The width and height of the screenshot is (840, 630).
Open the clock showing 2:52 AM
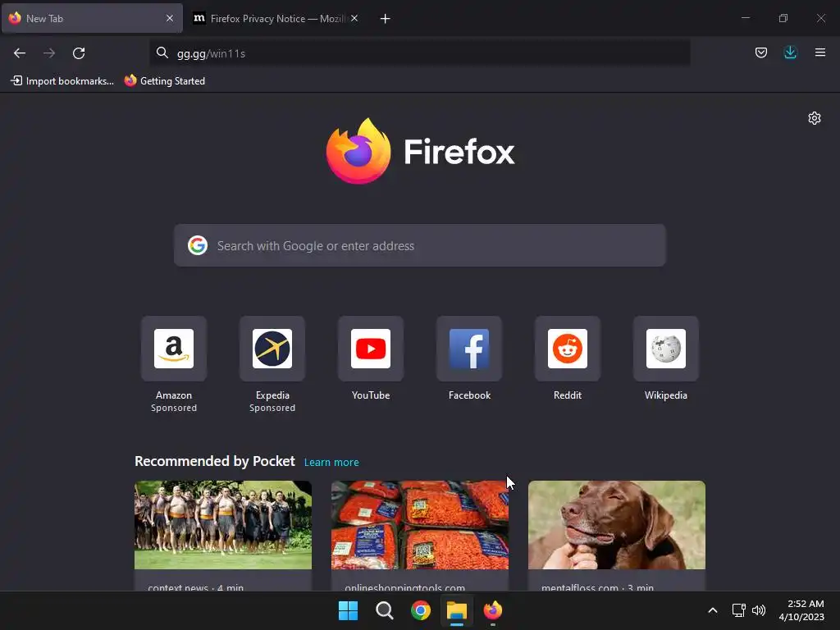801,610
